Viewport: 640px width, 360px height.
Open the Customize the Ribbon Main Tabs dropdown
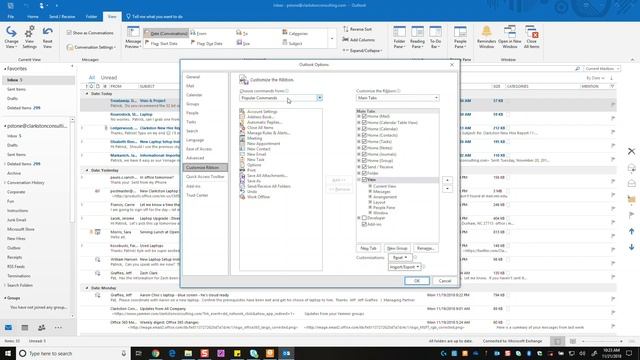(x=436, y=98)
